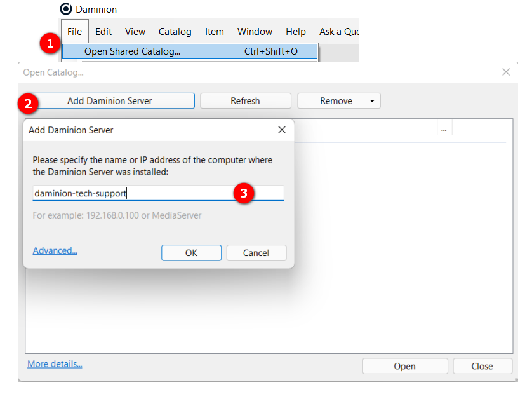
Task: Click the Refresh button
Action: point(245,100)
